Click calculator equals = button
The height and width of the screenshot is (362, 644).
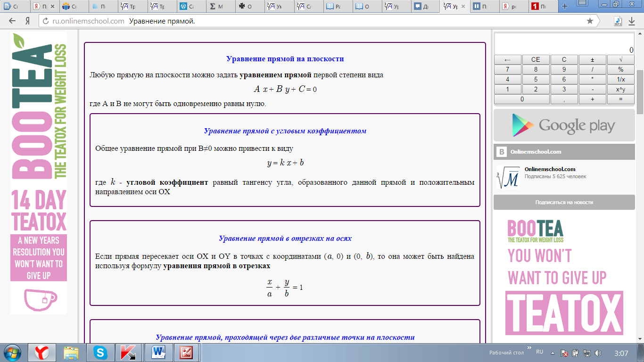(x=620, y=99)
